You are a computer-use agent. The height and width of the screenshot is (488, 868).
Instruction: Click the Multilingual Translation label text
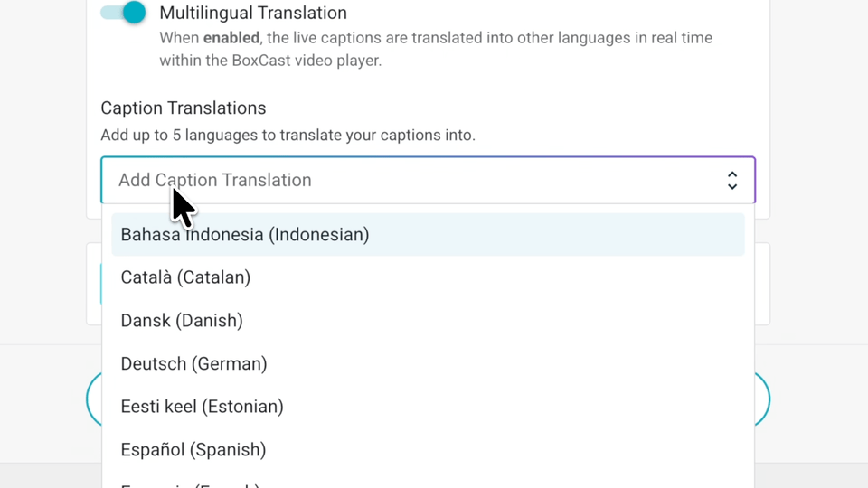[252, 13]
